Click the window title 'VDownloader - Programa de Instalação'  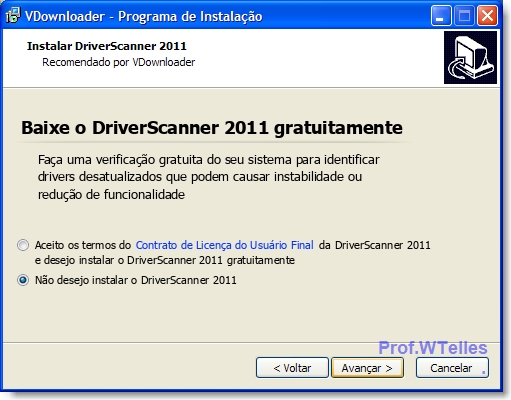point(144,16)
